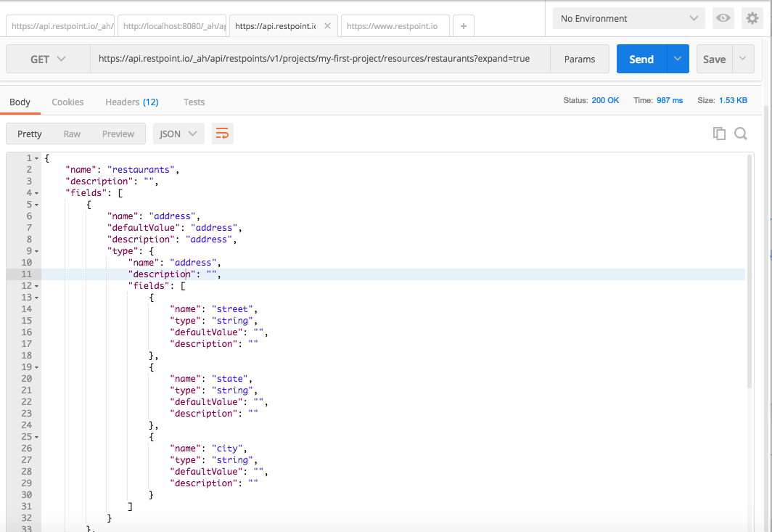Click the 987 ms time value
The height and width of the screenshot is (532, 772).
pyautogui.click(x=670, y=100)
